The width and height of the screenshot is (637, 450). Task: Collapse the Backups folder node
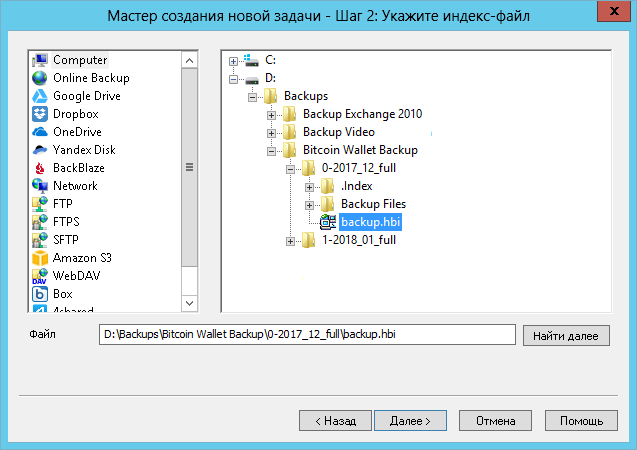pyautogui.click(x=252, y=97)
